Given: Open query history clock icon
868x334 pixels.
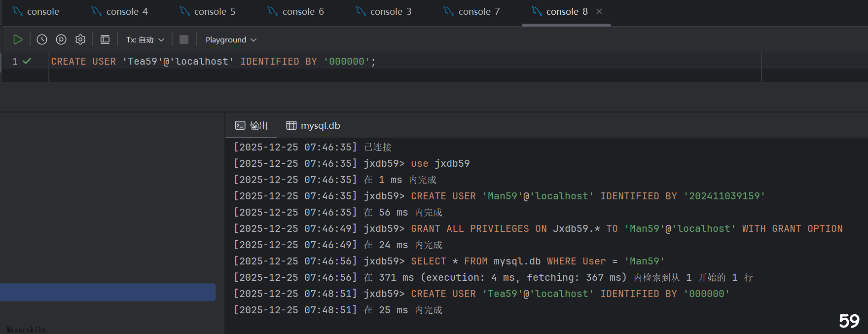Looking at the screenshot, I should pos(42,39).
